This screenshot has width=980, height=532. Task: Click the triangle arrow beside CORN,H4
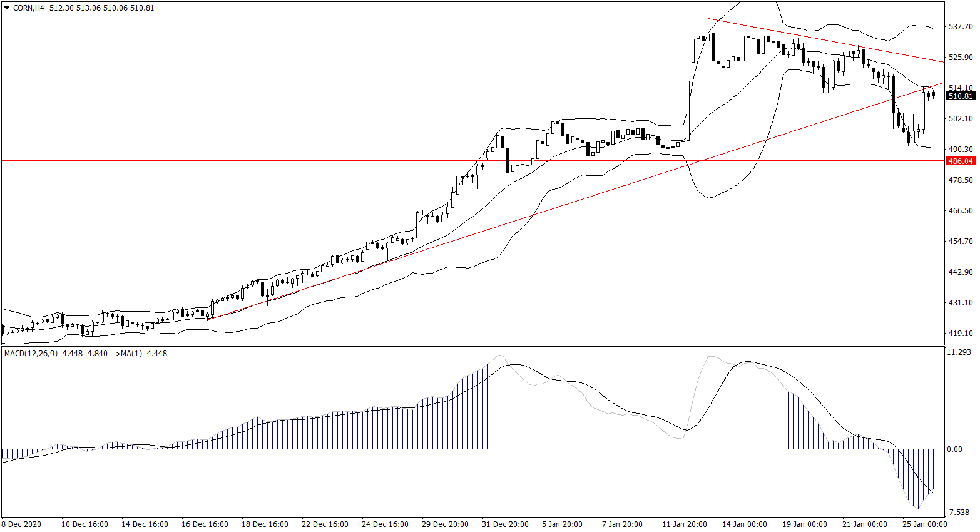pos(7,8)
